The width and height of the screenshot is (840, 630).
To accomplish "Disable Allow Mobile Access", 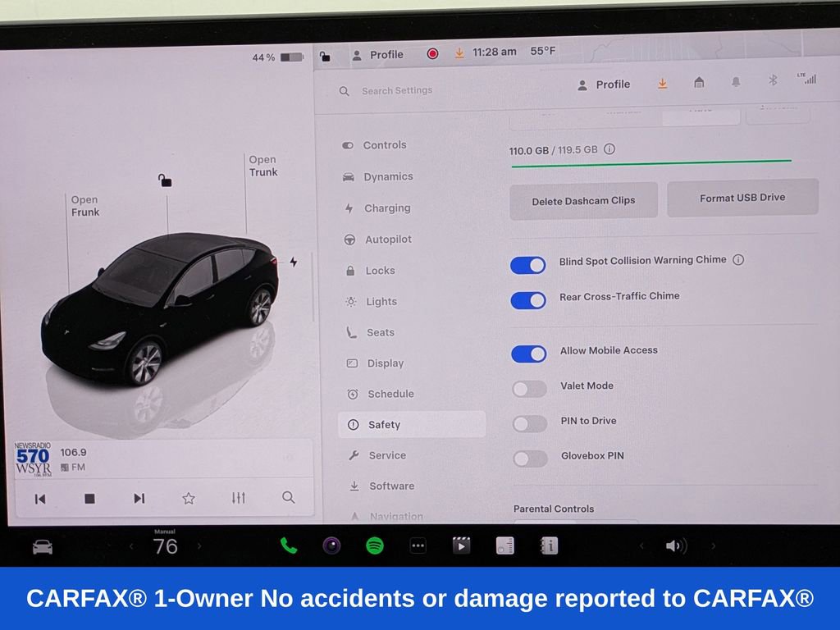I will 529,354.
